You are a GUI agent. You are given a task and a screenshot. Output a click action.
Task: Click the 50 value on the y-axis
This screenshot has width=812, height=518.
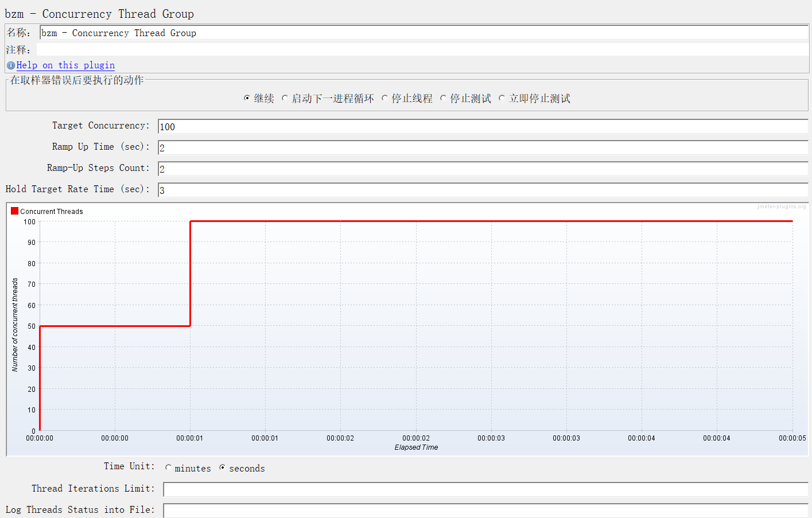(x=32, y=326)
